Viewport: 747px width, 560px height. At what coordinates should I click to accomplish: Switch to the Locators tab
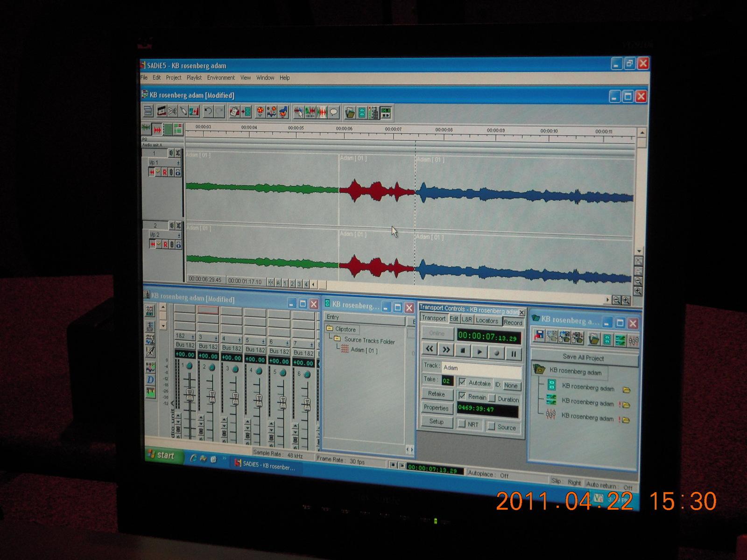pos(487,321)
